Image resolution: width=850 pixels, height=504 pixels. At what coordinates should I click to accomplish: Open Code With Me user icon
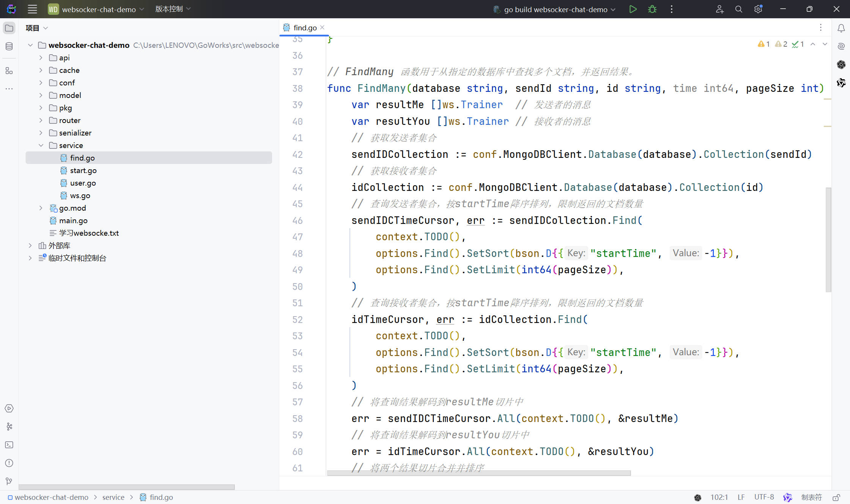tap(719, 9)
